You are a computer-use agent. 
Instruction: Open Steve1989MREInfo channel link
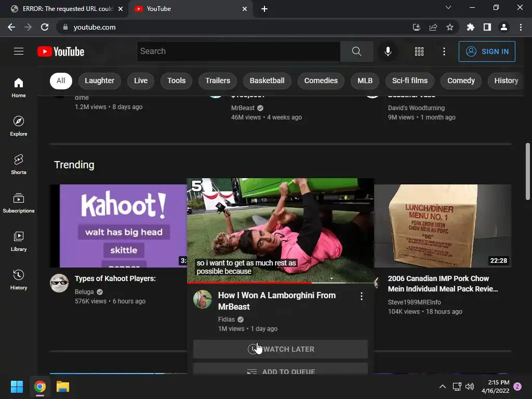[x=414, y=302]
